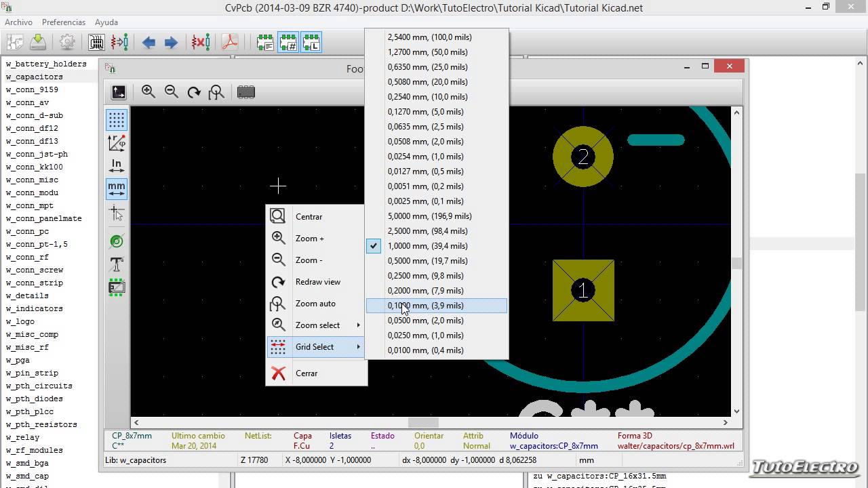Screen dimensions: 868x488
Task: Switch units to inches
Action: point(117,165)
